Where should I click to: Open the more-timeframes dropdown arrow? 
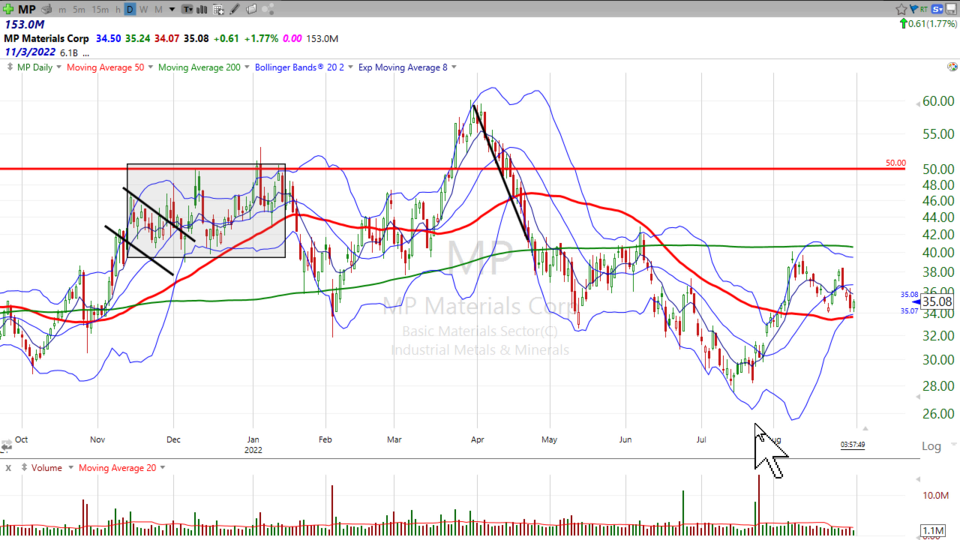pos(172,10)
